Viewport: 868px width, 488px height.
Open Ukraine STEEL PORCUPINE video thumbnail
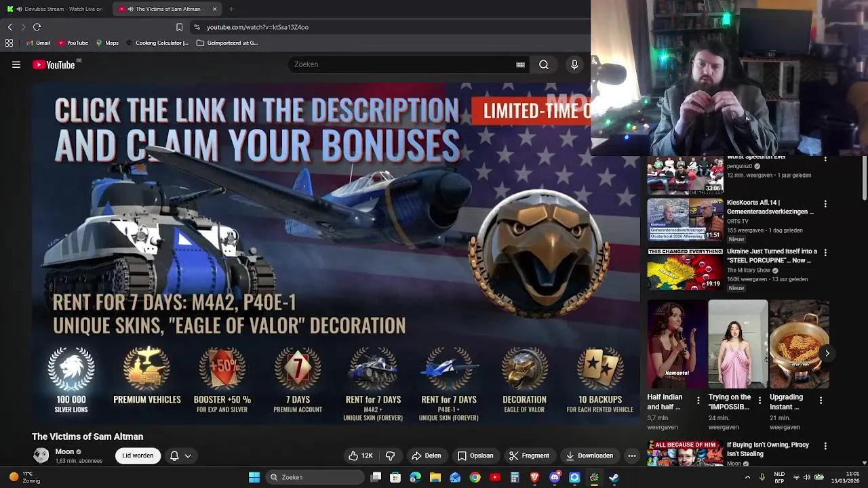(685, 268)
